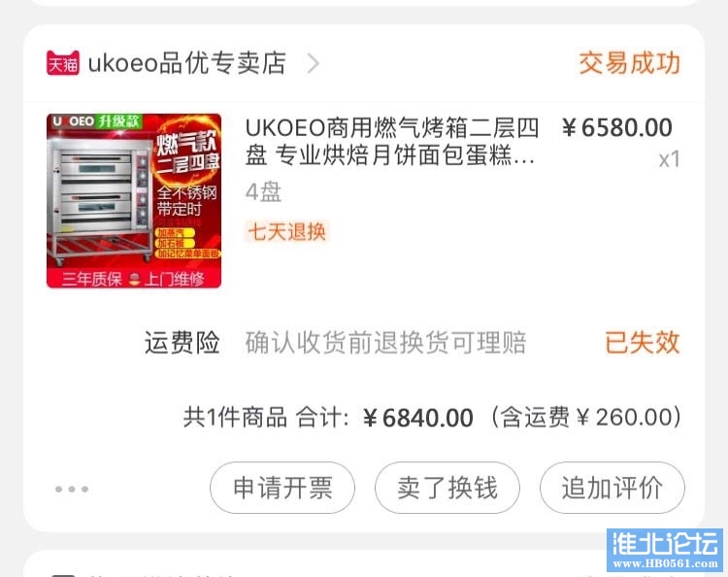Tap the 已失效 insurance status
Screen dimensions: 728x577
(643, 343)
